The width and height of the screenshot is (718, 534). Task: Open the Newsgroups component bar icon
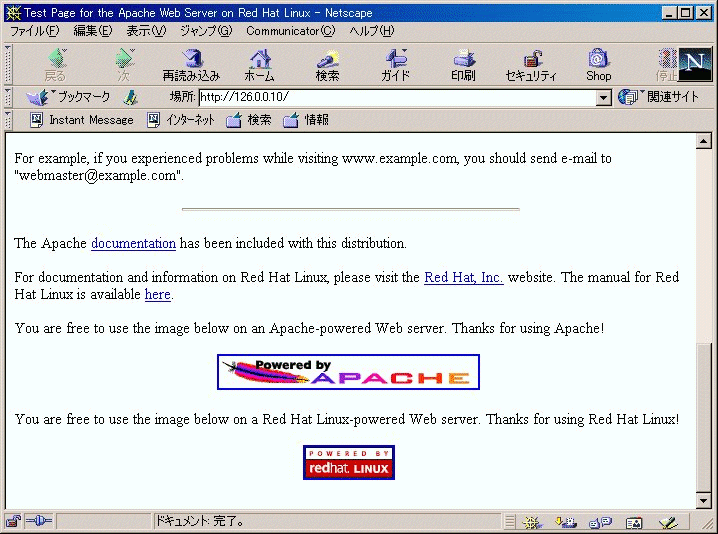(600, 522)
